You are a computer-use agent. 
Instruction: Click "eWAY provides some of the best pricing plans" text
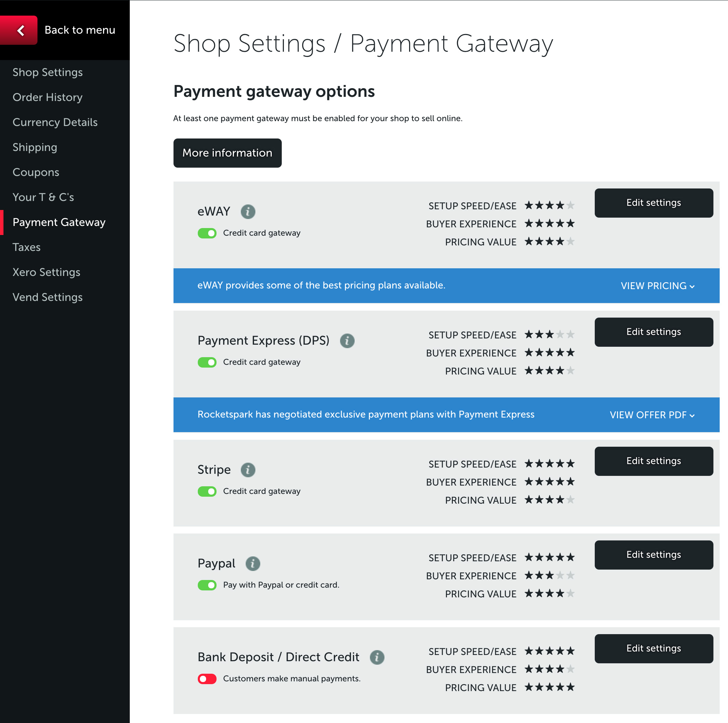321,285
